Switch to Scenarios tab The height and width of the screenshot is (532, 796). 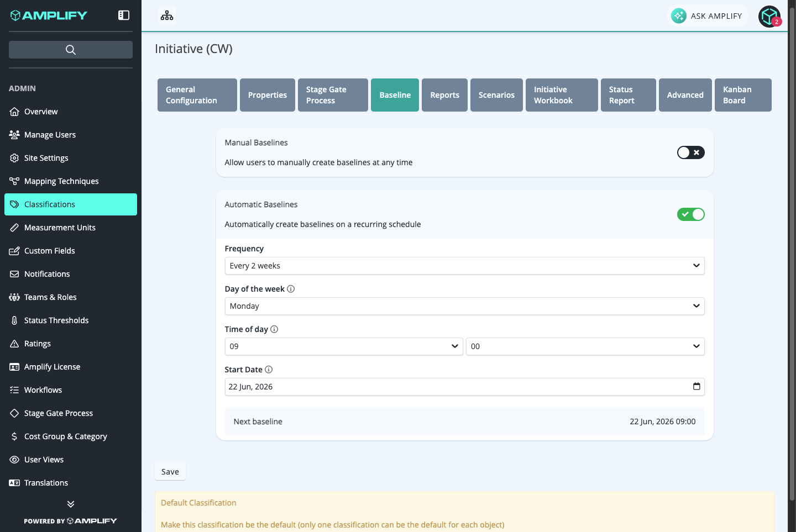496,95
